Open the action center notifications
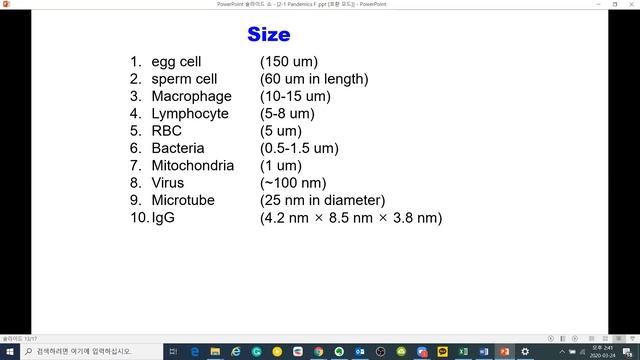The width and height of the screenshot is (640, 360). coord(628,351)
